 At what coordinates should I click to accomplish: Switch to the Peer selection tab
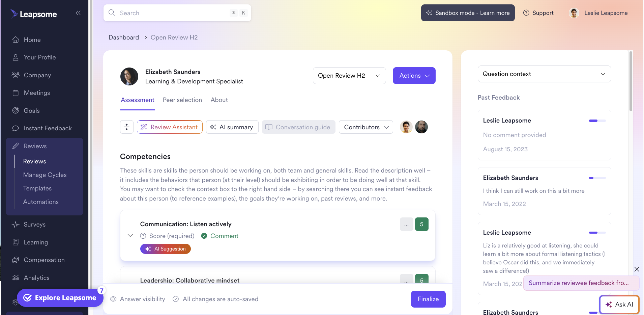[182, 100]
